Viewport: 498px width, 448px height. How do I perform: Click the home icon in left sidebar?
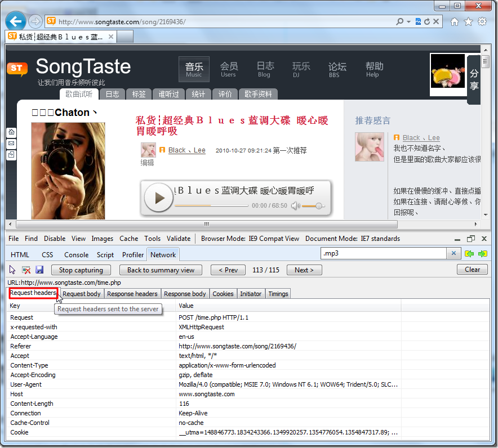click(x=11, y=132)
